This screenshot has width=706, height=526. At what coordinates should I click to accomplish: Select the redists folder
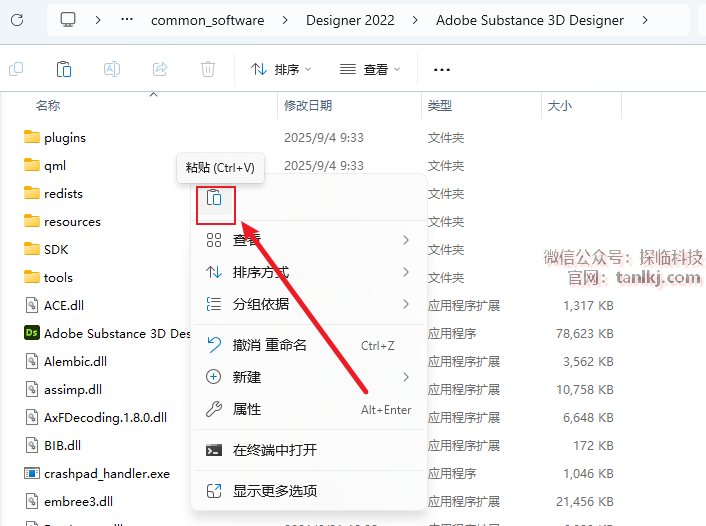click(53, 194)
